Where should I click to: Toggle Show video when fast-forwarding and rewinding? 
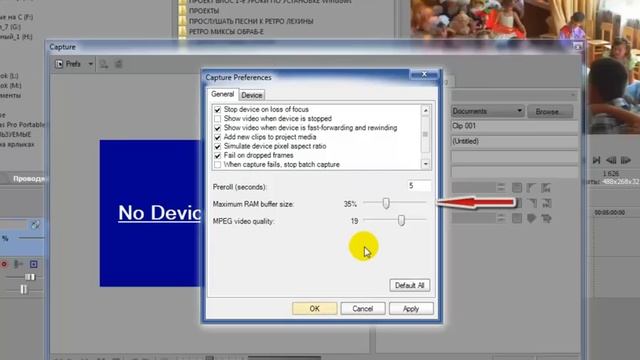[218, 128]
